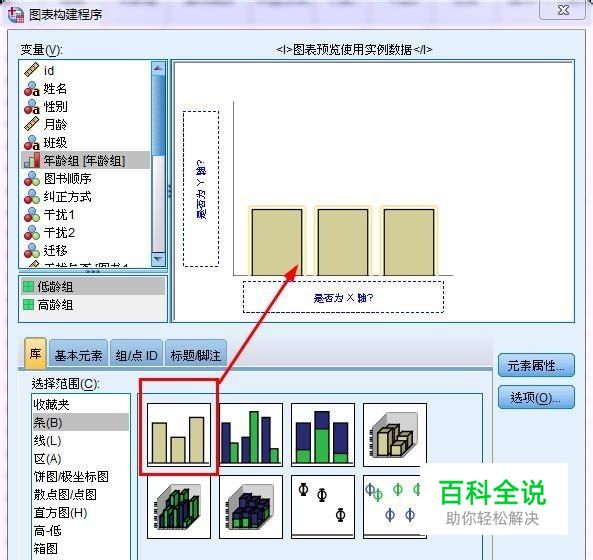The width and height of the screenshot is (593, 560).
Task: Open the 选项(O) dialog
Action: click(536, 397)
